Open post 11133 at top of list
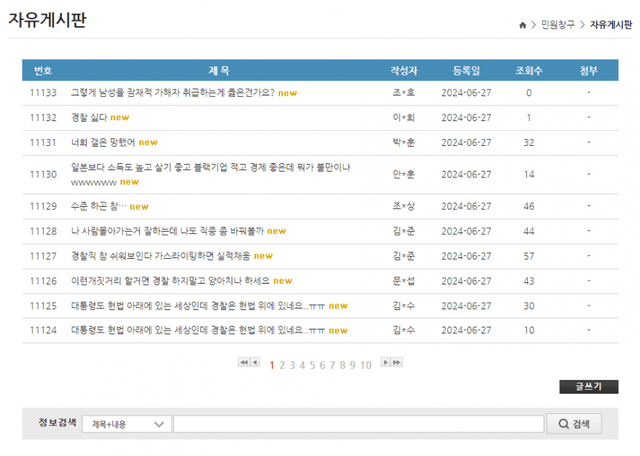The height and width of the screenshot is (456, 640). click(172, 93)
